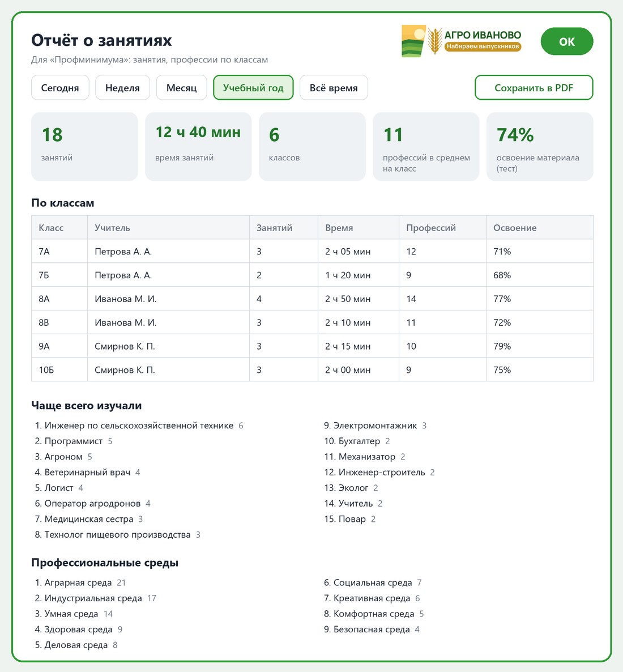This screenshot has width=623, height=672.
Task: Click the Набираем выпускников badge
Action: (483, 46)
